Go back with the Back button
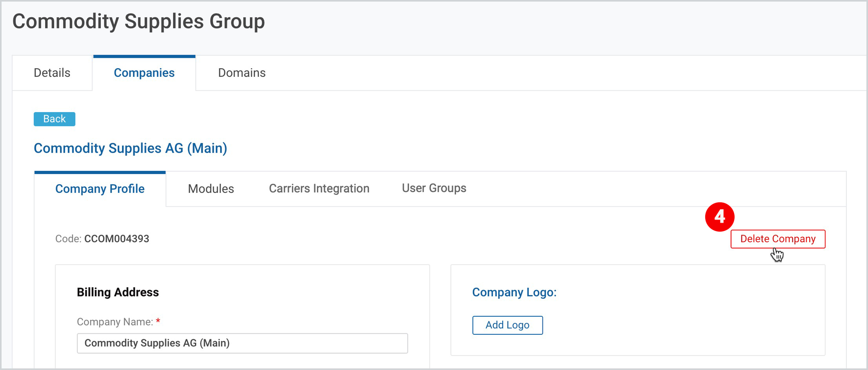The image size is (868, 370). click(x=55, y=119)
